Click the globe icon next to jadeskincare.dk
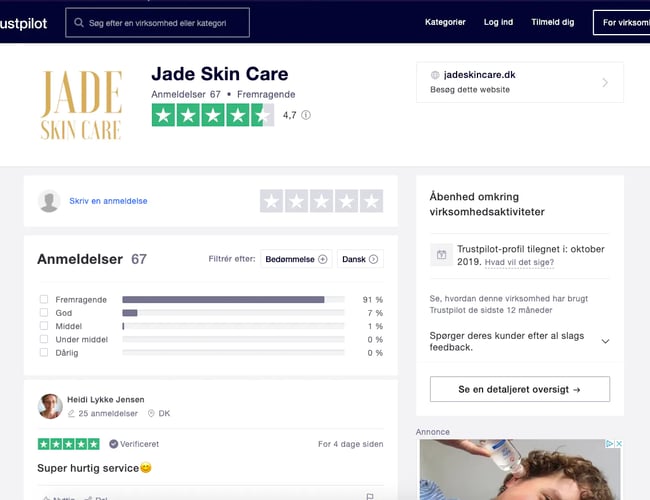 435,75
